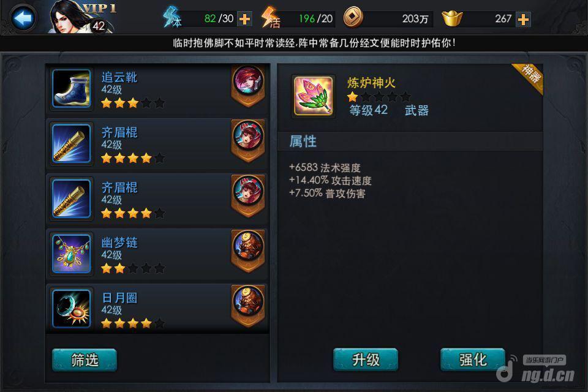
Task: Add gold ingots with plus beside 267
Action: (523, 19)
